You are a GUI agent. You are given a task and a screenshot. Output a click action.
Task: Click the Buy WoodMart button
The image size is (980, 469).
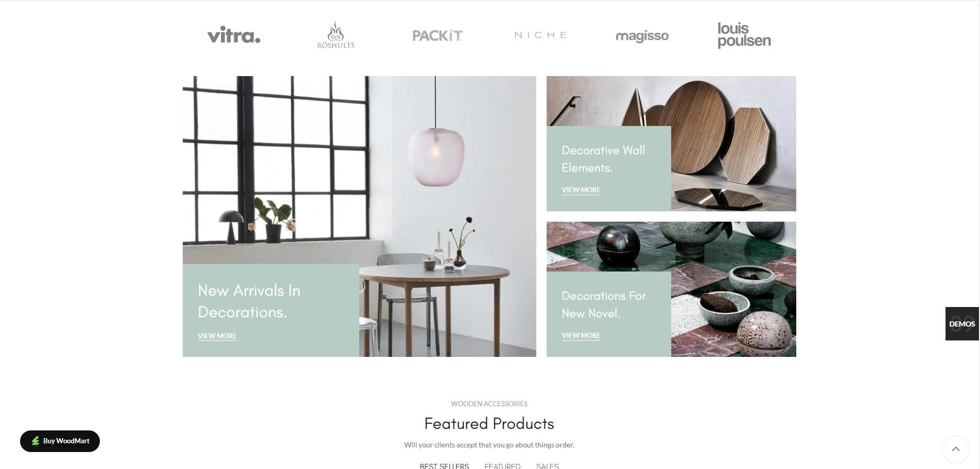click(x=60, y=441)
